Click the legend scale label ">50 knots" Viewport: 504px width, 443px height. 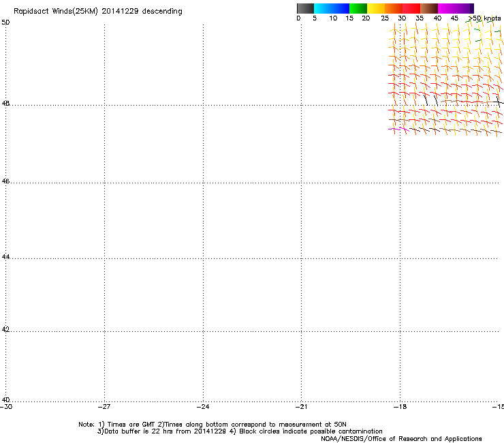[484, 18]
